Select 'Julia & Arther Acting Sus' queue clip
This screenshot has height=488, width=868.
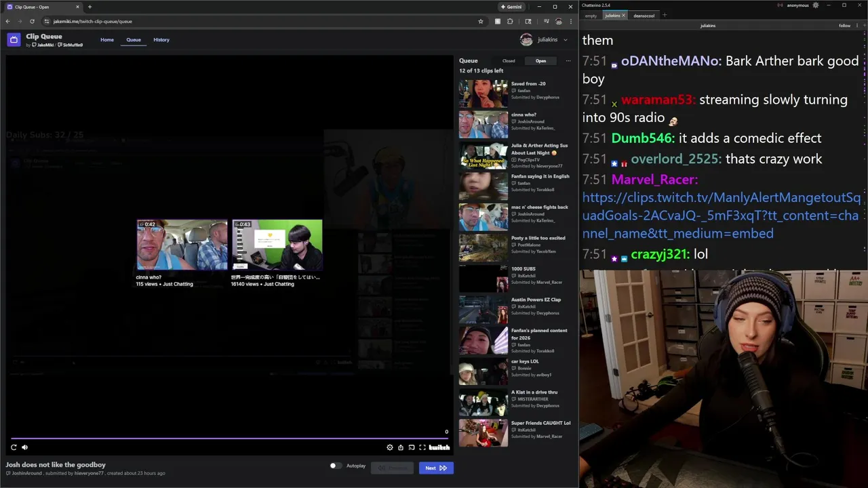click(515, 155)
